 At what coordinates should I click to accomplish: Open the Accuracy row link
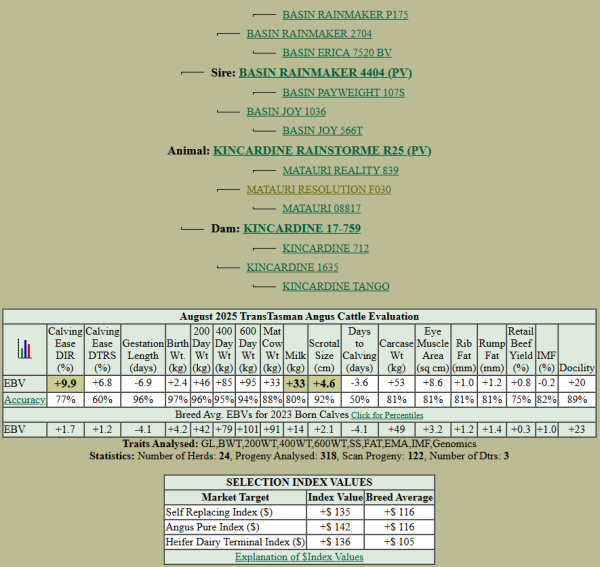point(24,400)
